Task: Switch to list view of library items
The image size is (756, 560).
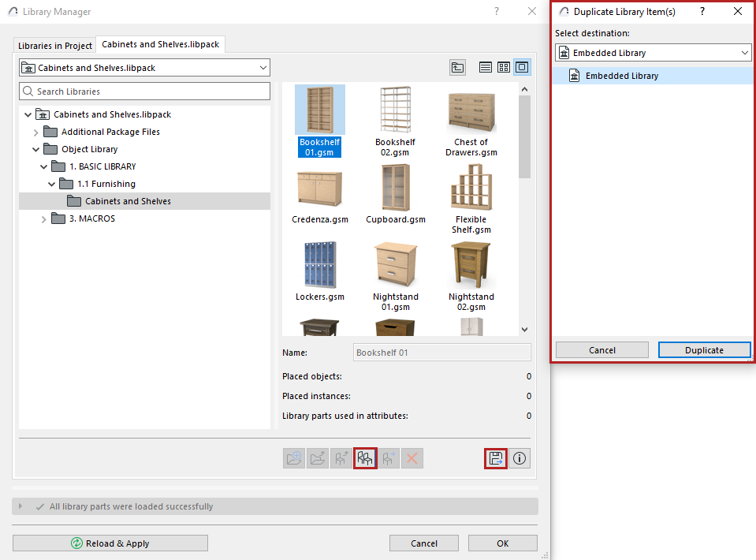Action: [485, 67]
